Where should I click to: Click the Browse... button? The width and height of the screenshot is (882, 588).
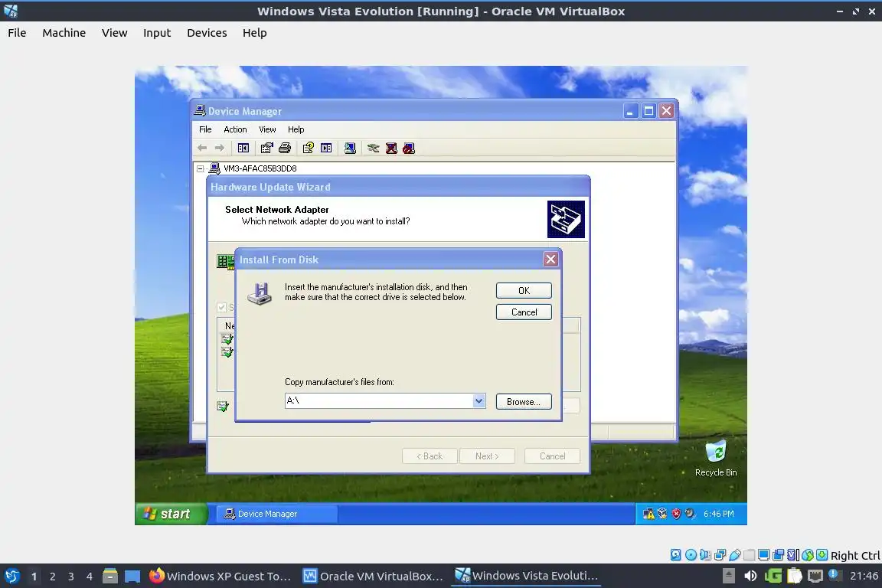tap(524, 401)
